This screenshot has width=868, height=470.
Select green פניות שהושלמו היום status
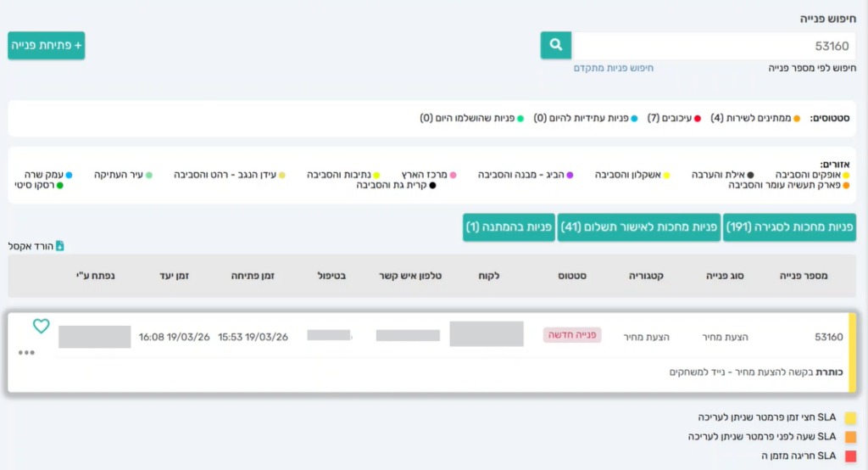click(521, 119)
